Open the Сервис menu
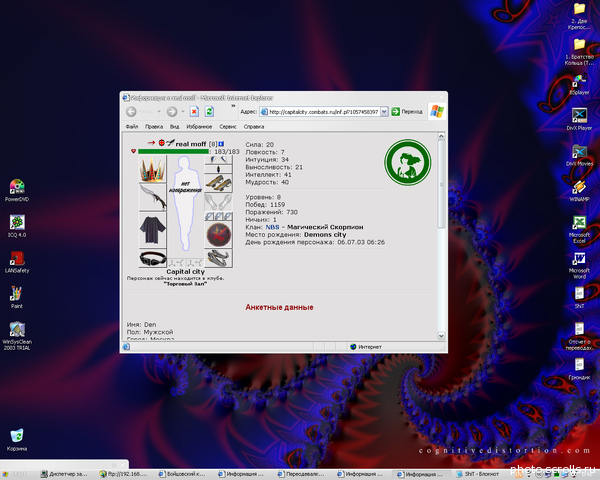The width and height of the screenshot is (600, 480). click(228, 126)
